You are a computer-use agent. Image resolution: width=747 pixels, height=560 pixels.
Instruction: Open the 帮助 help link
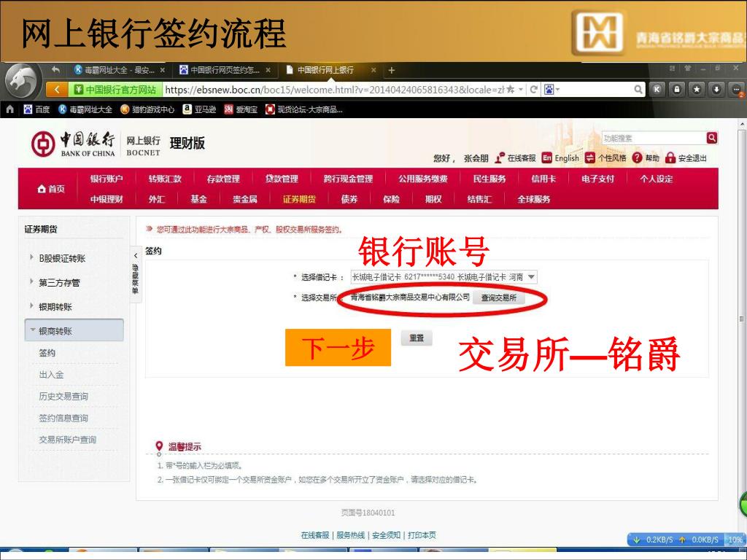point(646,157)
